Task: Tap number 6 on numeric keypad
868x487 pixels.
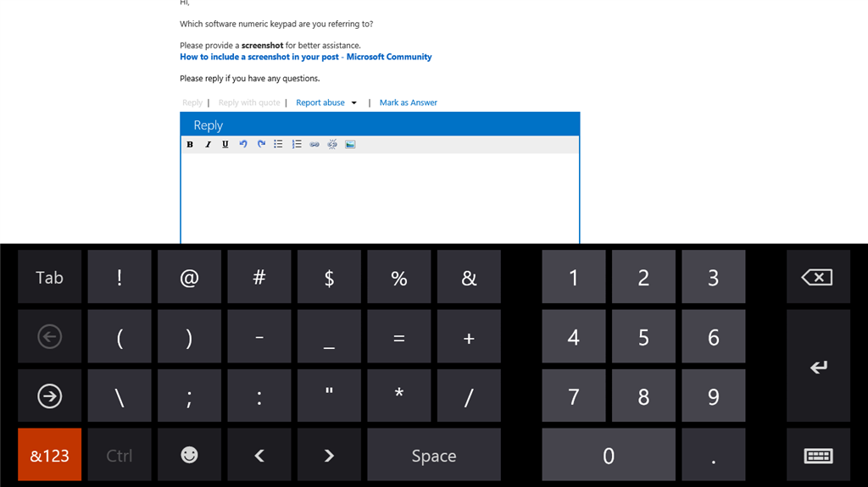Action: [x=714, y=336]
